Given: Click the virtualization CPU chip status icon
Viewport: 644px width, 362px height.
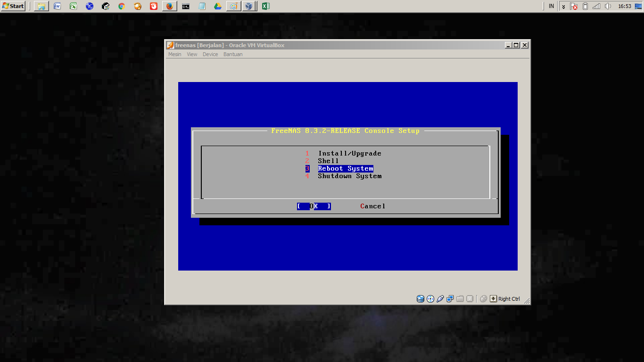Looking at the screenshot, I should pos(470,299).
